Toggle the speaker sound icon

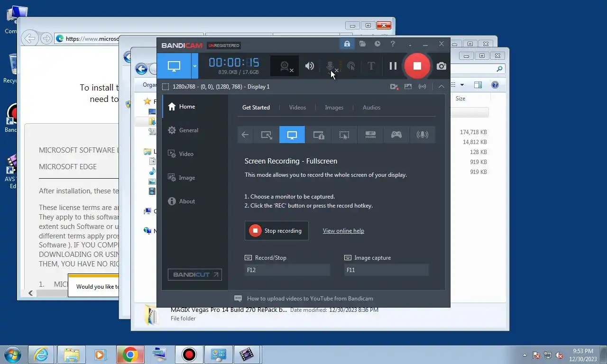tap(309, 66)
